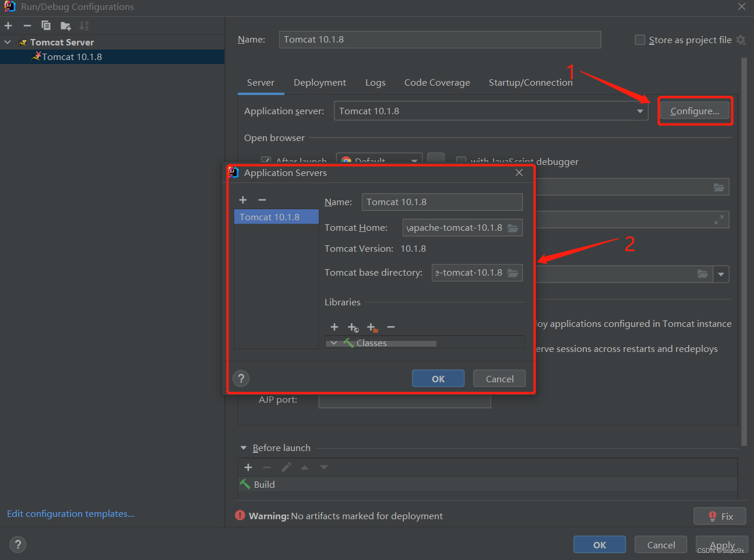
Task: Add Before launch task with plus icon
Action: click(248, 467)
